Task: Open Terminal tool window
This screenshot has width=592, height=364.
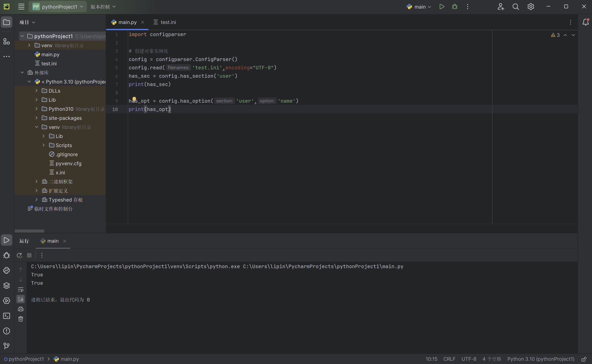Action: pyautogui.click(x=7, y=316)
